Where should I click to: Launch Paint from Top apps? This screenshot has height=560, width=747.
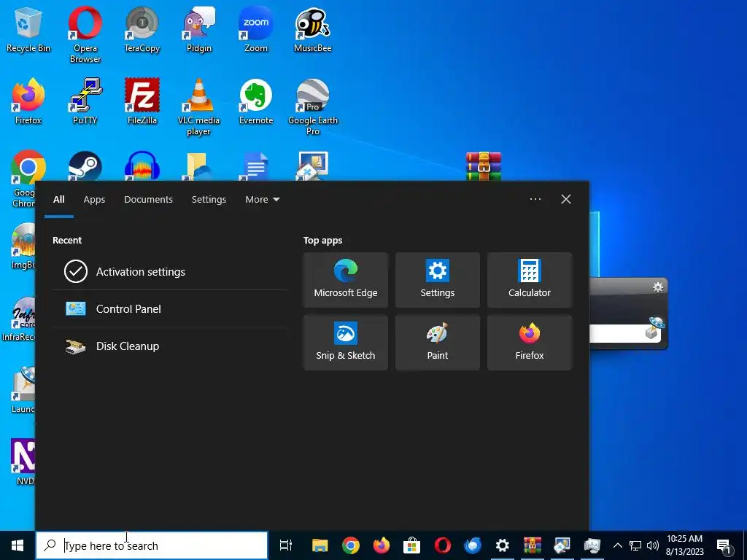pos(438,343)
